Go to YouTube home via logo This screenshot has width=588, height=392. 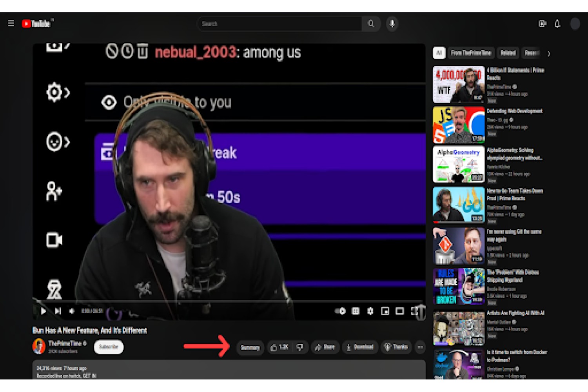tap(36, 24)
